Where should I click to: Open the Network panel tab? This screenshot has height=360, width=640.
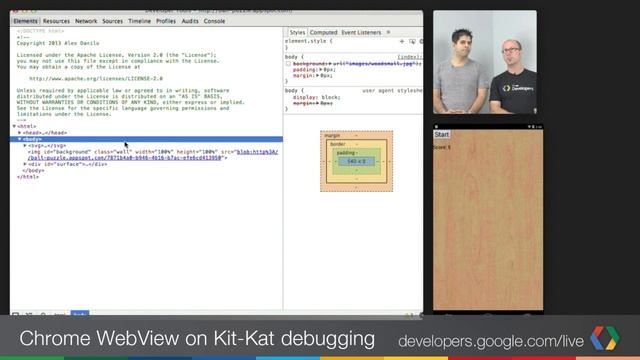[x=86, y=21]
